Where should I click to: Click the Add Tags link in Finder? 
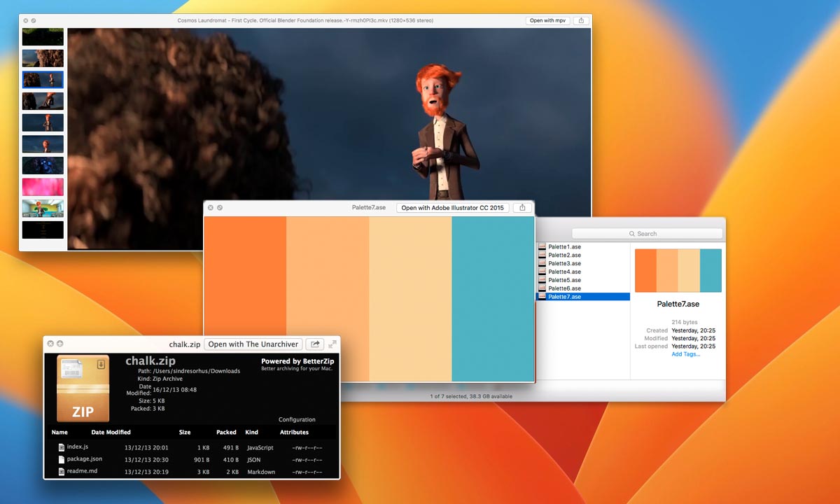686,354
